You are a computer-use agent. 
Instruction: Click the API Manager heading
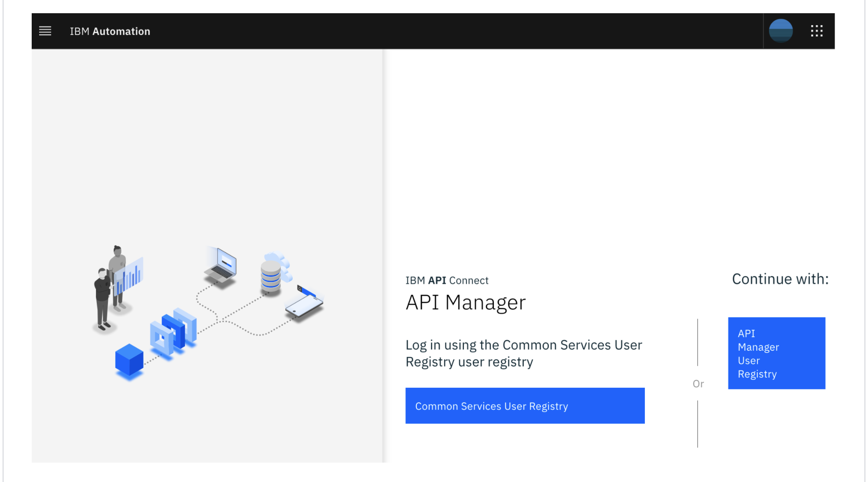[x=466, y=302]
